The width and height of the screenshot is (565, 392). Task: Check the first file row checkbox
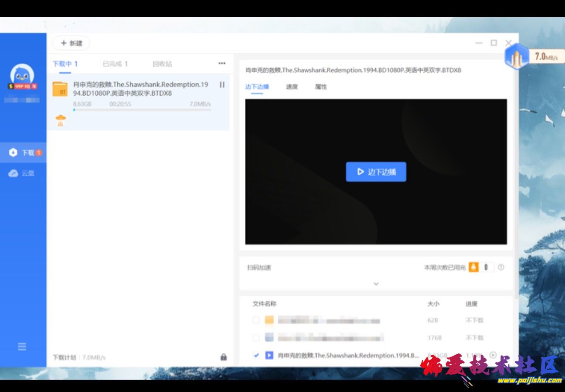(256, 320)
